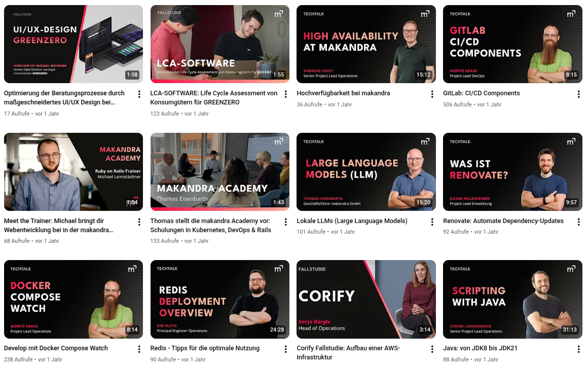Screen dimensions: 588x366
Task: Click the Develop mit Docker Compose Watch title
Action: (56, 348)
